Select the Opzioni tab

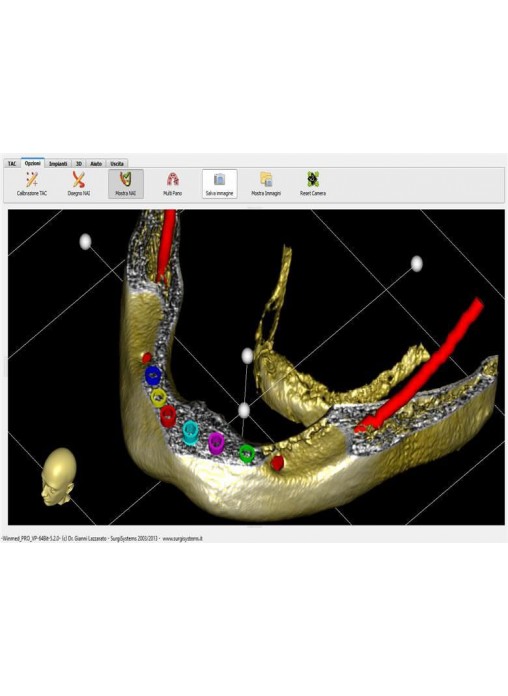(x=32, y=163)
